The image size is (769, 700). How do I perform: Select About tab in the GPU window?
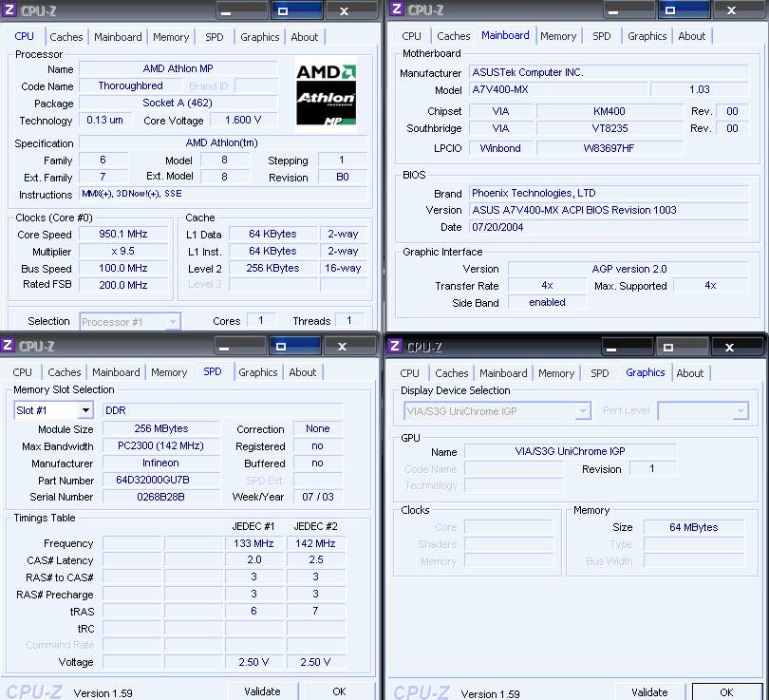tap(690, 373)
